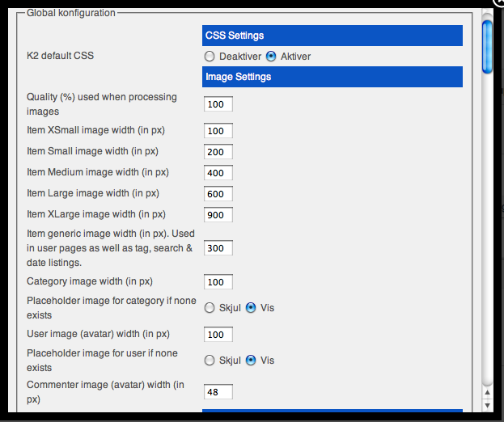Click the Commenter avatar width field

[218, 392]
